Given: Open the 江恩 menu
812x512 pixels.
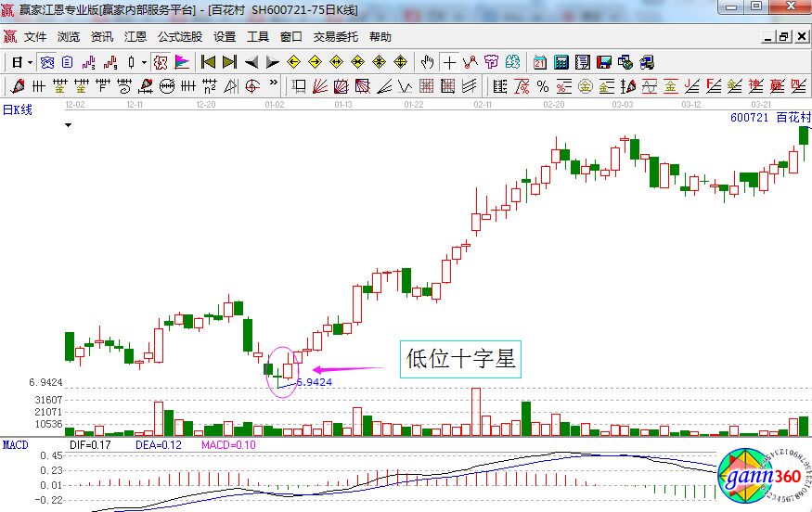Looking at the screenshot, I should 135,37.
